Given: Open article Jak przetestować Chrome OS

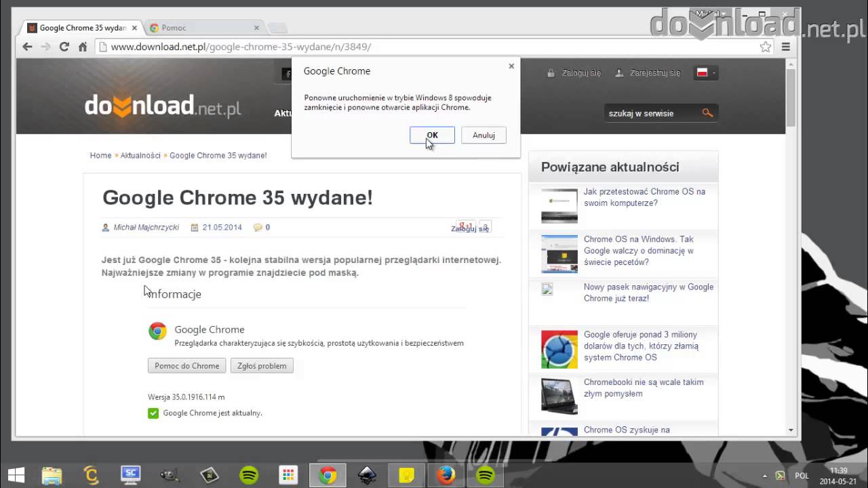Looking at the screenshot, I should pyautogui.click(x=644, y=197).
